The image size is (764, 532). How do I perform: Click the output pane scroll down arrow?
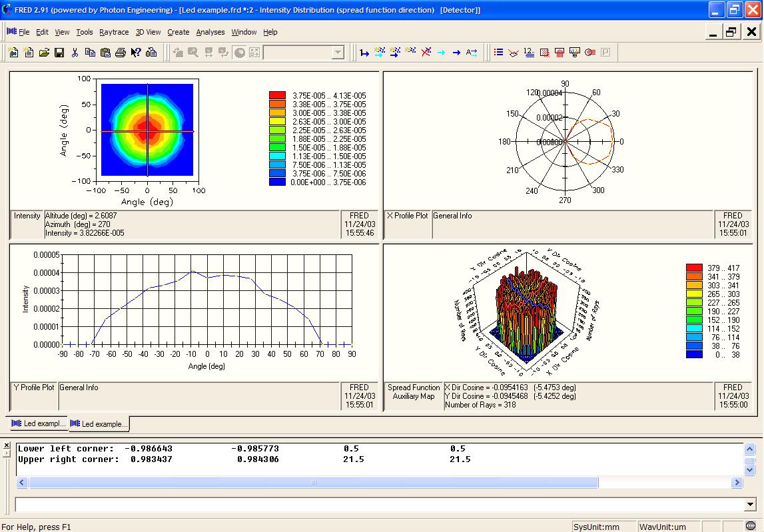point(750,469)
